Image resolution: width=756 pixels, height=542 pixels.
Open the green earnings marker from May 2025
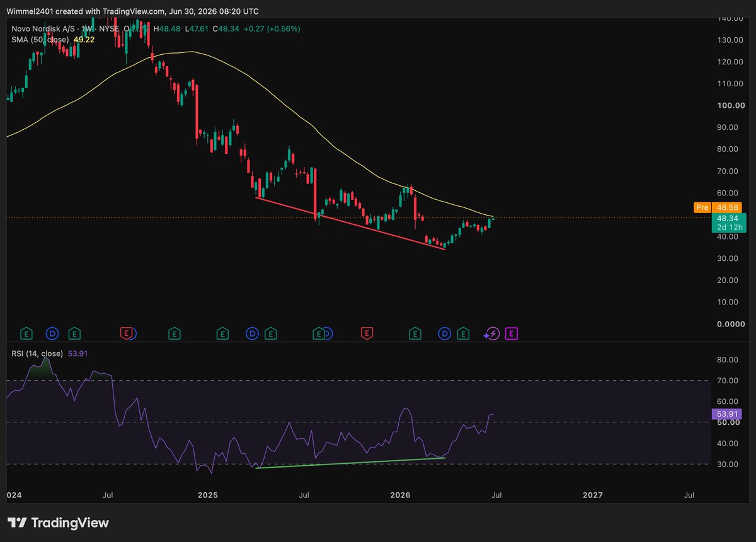coord(270,333)
